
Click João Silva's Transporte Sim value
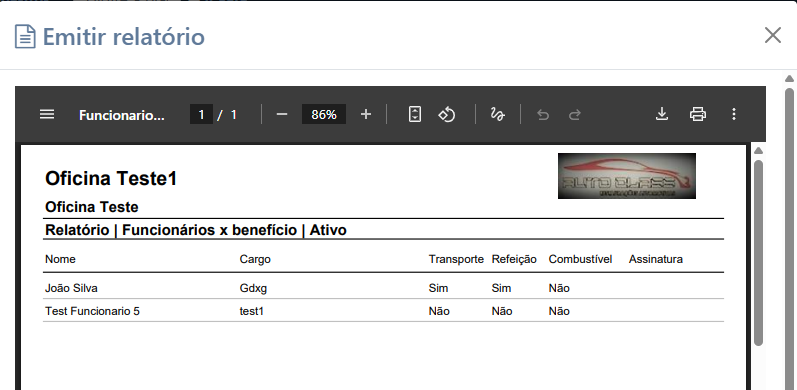pos(438,288)
